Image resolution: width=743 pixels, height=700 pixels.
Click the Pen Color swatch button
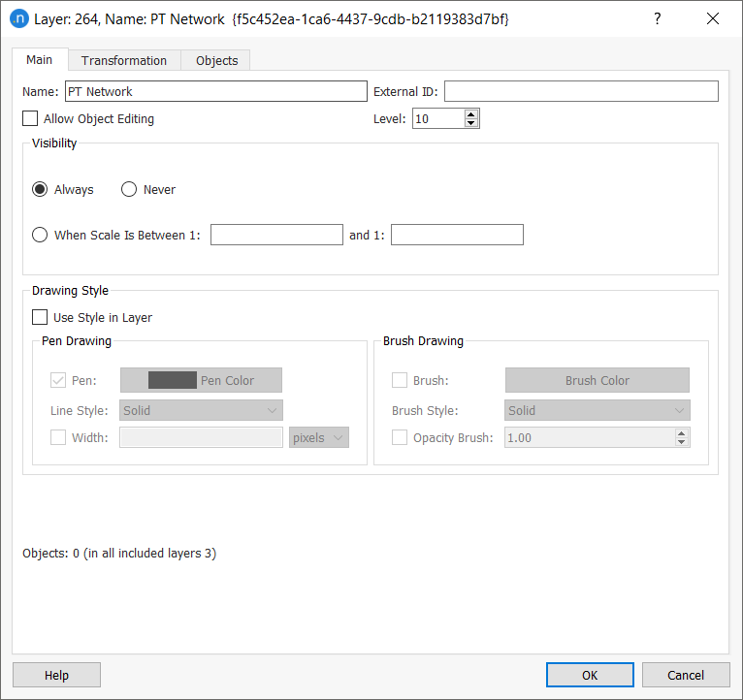click(x=201, y=380)
